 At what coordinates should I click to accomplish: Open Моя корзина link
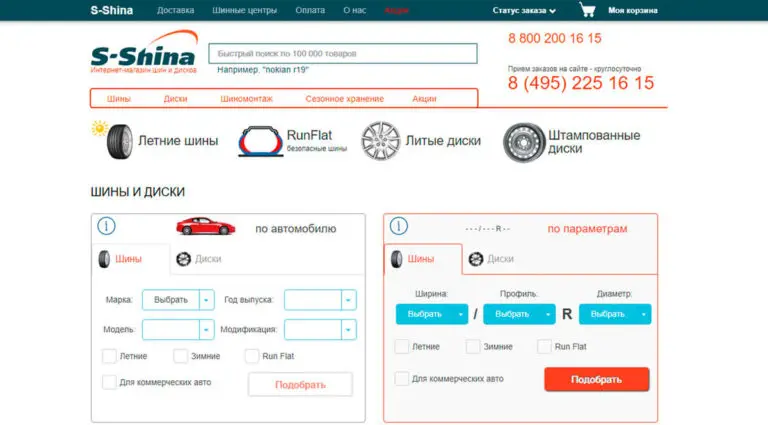(x=633, y=10)
